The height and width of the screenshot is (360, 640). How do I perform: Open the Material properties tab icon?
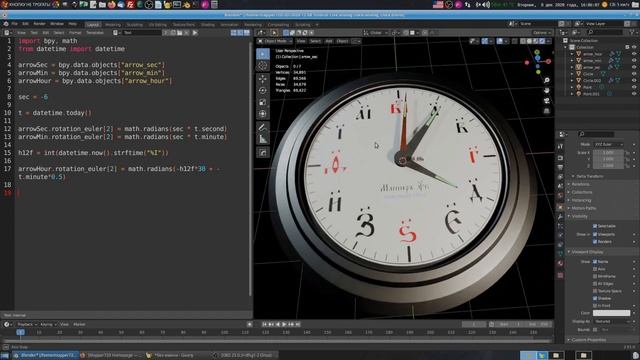click(560, 264)
